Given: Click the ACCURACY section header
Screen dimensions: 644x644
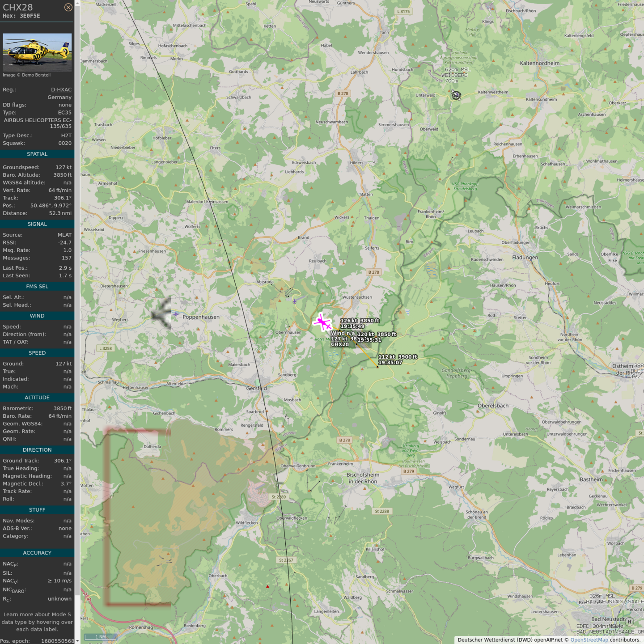Looking at the screenshot, I should coord(37,553).
